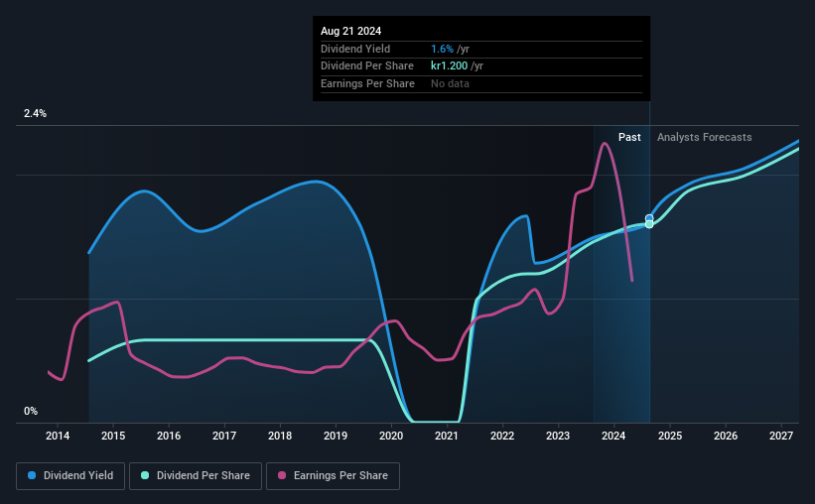This screenshot has width=815, height=504.
Task: Click the kr1.200 Dividend Per Share value
Action: tap(449, 66)
